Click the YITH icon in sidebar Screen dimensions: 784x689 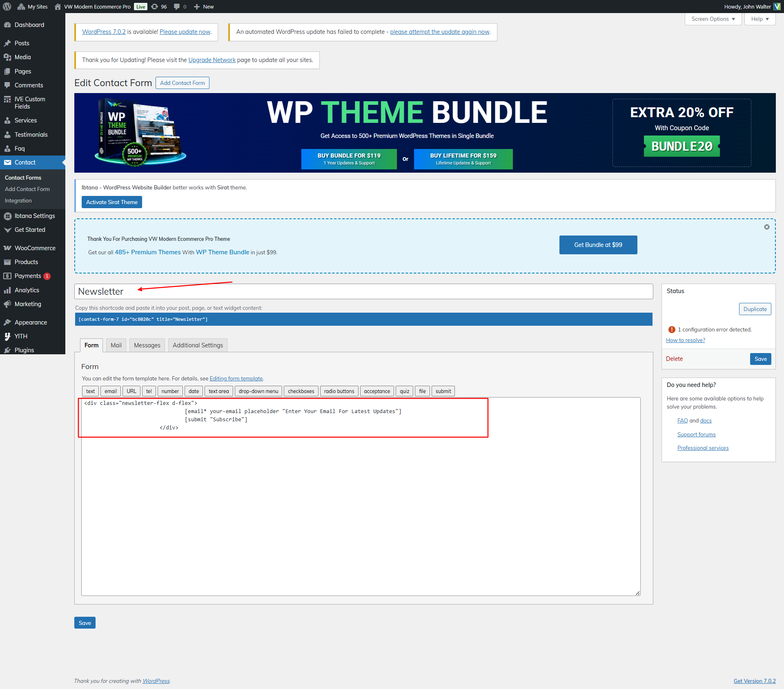point(7,336)
